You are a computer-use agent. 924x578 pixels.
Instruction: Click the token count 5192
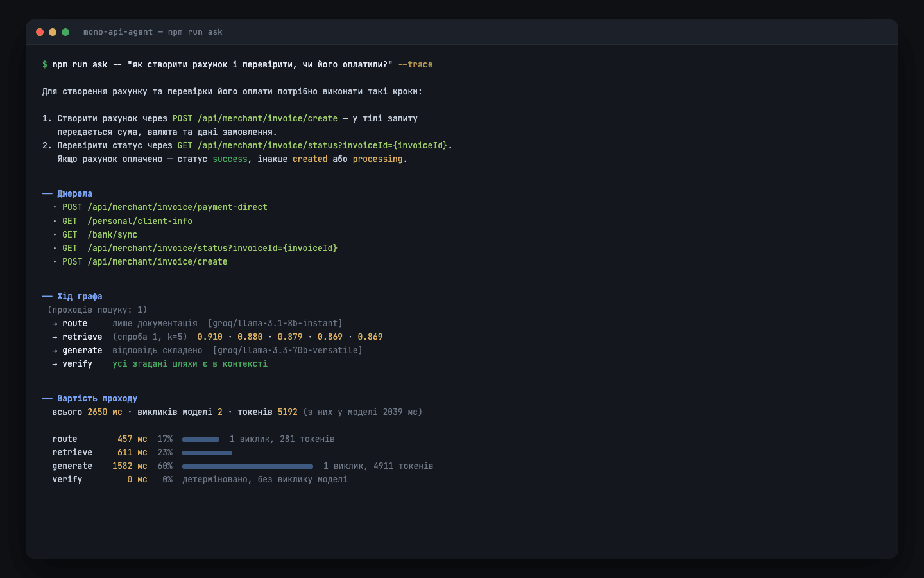[287, 412]
